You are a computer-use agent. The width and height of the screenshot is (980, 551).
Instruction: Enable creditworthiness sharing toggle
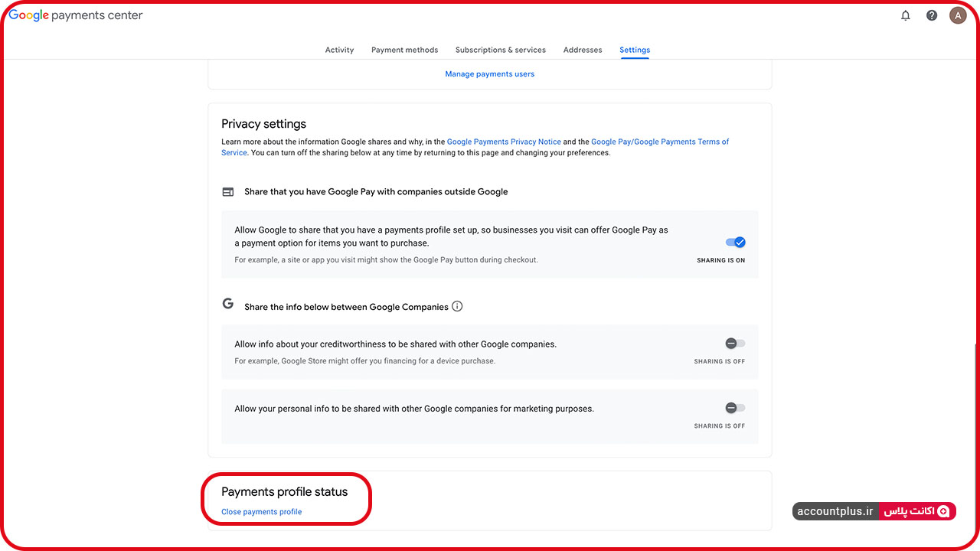pyautogui.click(x=735, y=344)
